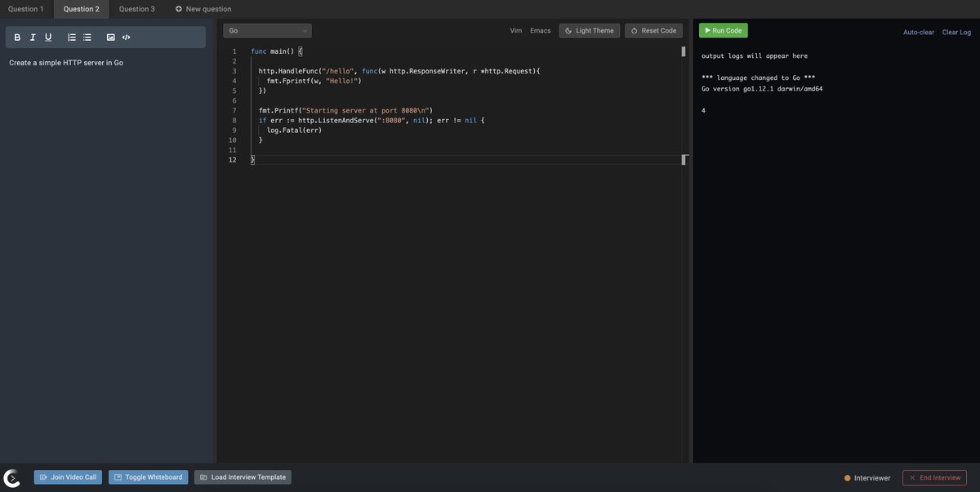Click line 12 in the code editor
This screenshot has width=980, height=492.
[x=465, y=160]
